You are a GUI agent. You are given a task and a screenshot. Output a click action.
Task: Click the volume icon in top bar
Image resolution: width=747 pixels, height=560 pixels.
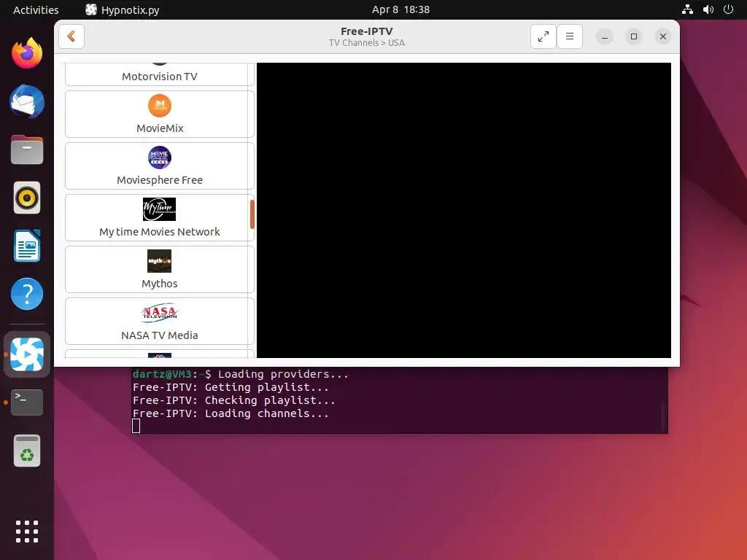click(708, 9)
